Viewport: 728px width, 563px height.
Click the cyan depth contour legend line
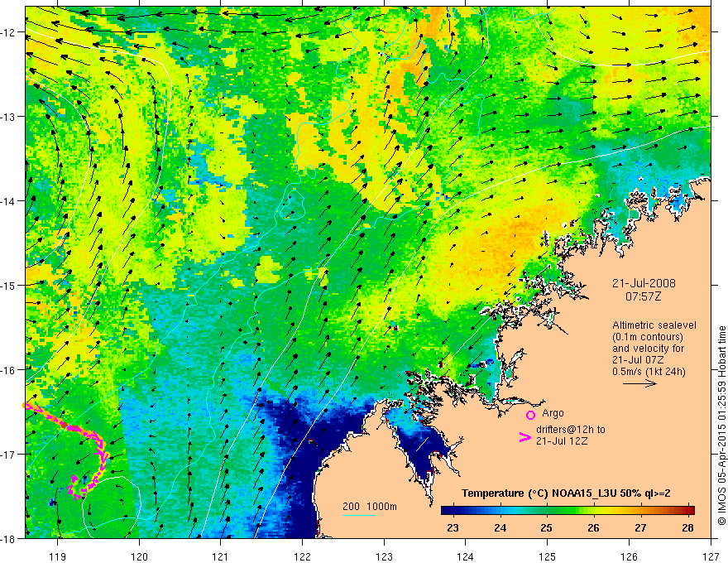click(359, 515)
